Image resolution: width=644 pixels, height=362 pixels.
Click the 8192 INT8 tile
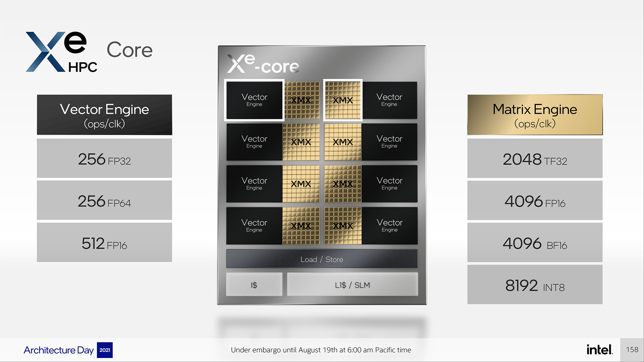[x=535, y=285]
